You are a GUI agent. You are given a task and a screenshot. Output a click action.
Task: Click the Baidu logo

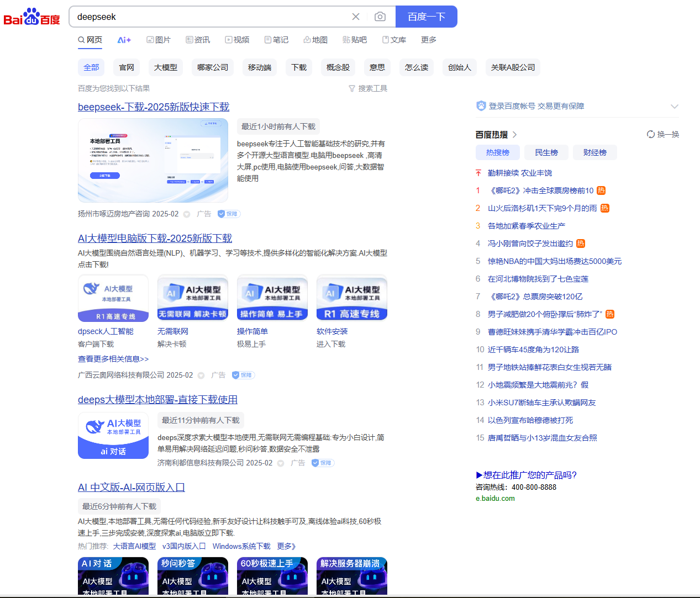(32, 17)
